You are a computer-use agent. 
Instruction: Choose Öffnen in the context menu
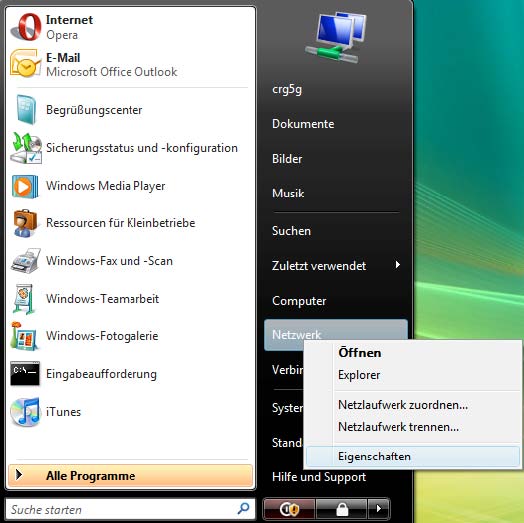360,353
